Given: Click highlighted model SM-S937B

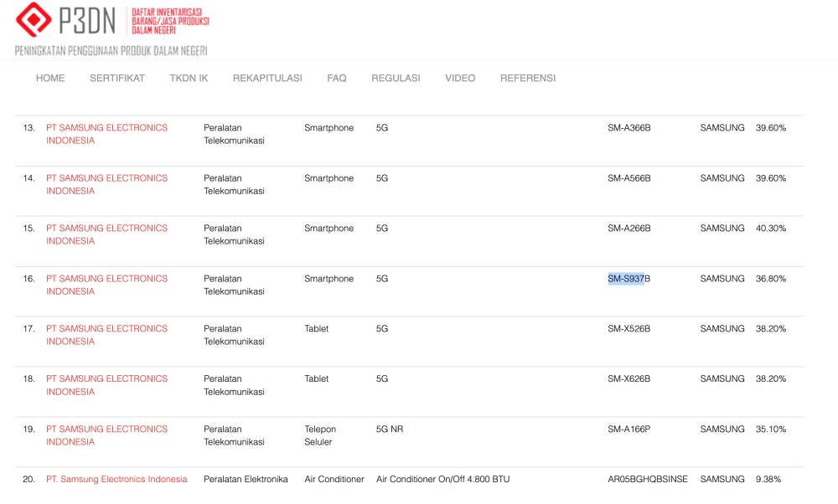Looking at the screenshot, I should 629,278.
